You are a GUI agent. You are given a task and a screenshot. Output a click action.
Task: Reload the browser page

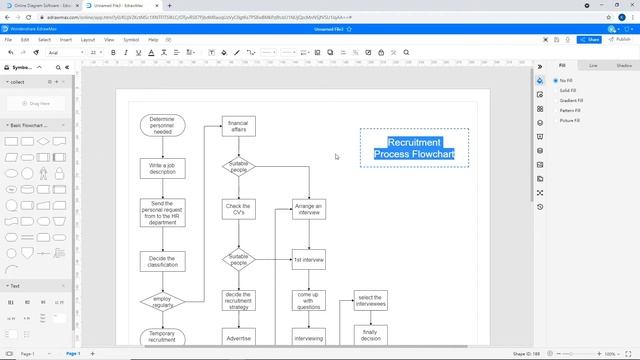[x=28, y=18]
